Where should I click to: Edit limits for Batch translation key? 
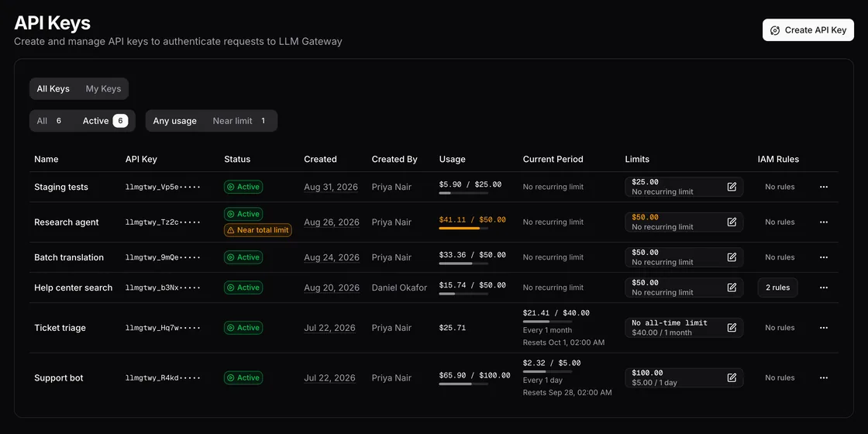tap(732, 257)
